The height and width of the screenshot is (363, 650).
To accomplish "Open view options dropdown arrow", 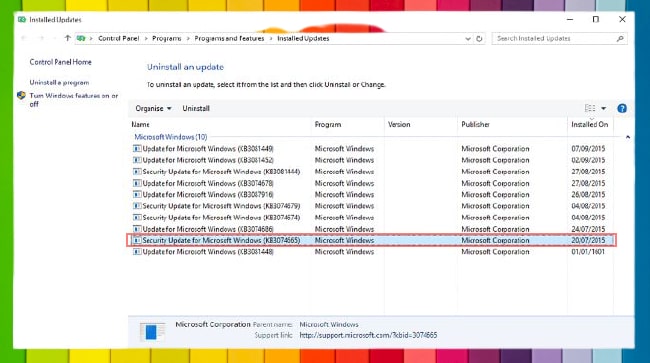I will (x=604, y=109).
